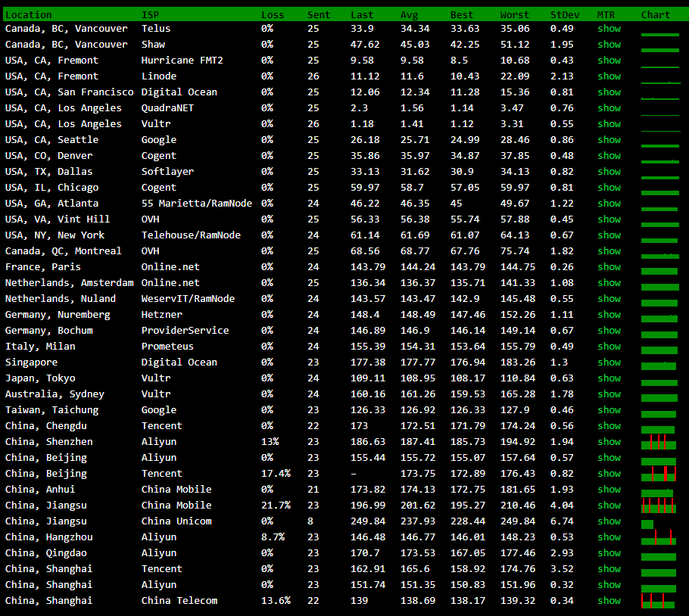Viewport: 689px width, 616px height.
Task: Show MTR for San Francisco Digital Ocean
Action: [609, 92]
